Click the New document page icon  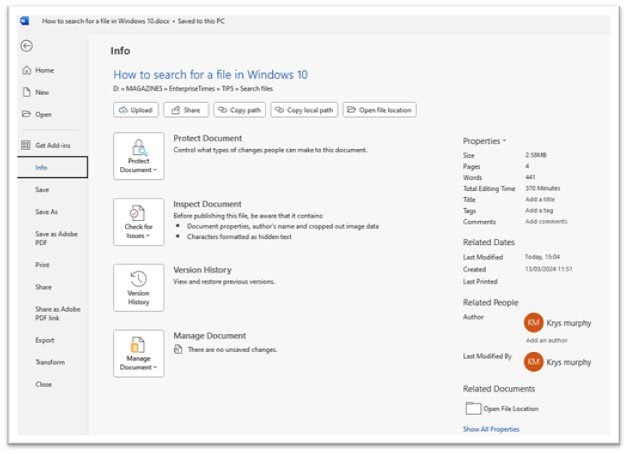tap(26, 92)
